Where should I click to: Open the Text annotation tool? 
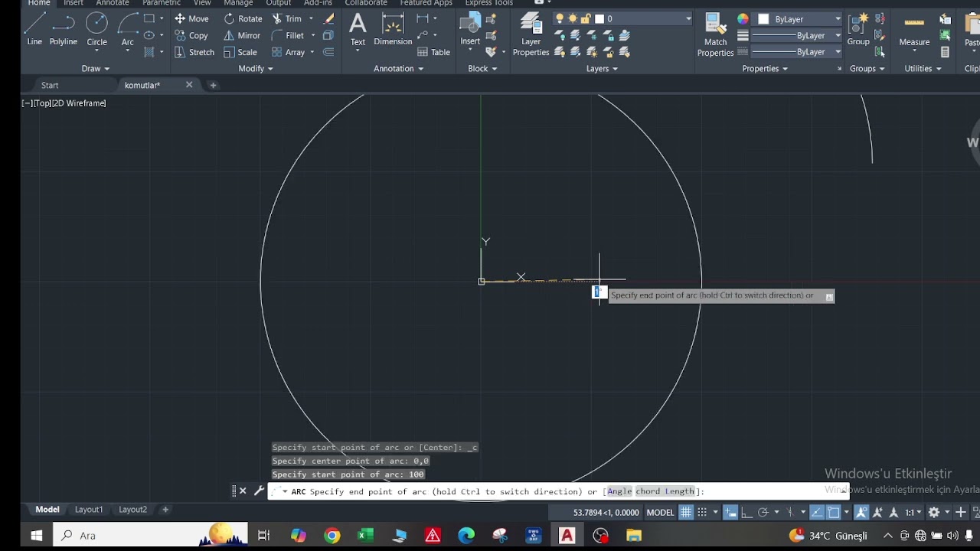tap(358, 29)
